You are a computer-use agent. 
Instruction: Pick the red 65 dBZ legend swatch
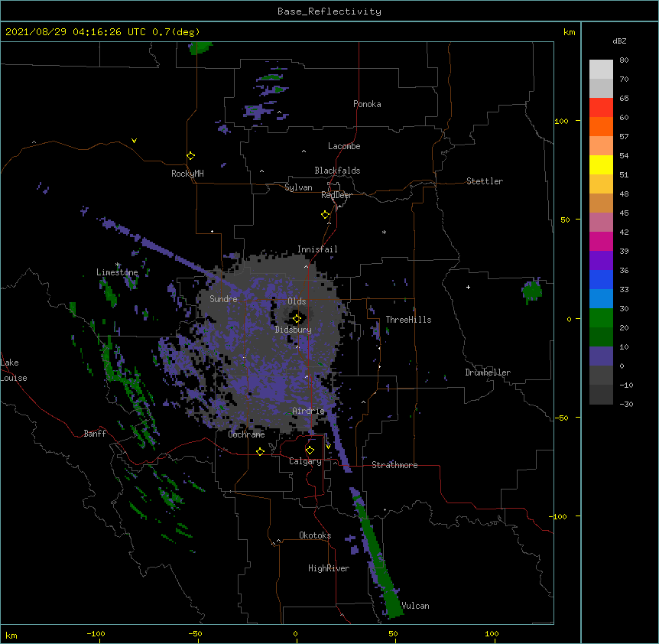click(601, 107)
